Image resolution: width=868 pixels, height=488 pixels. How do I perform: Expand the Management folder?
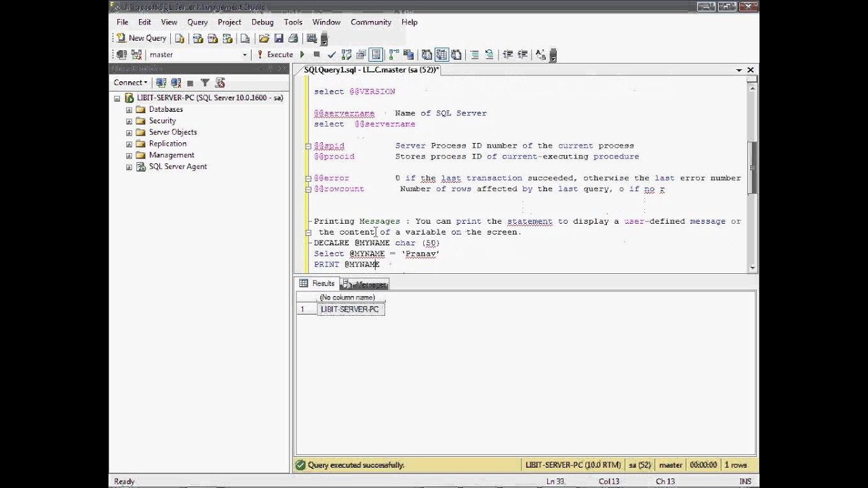pos(129,156)
